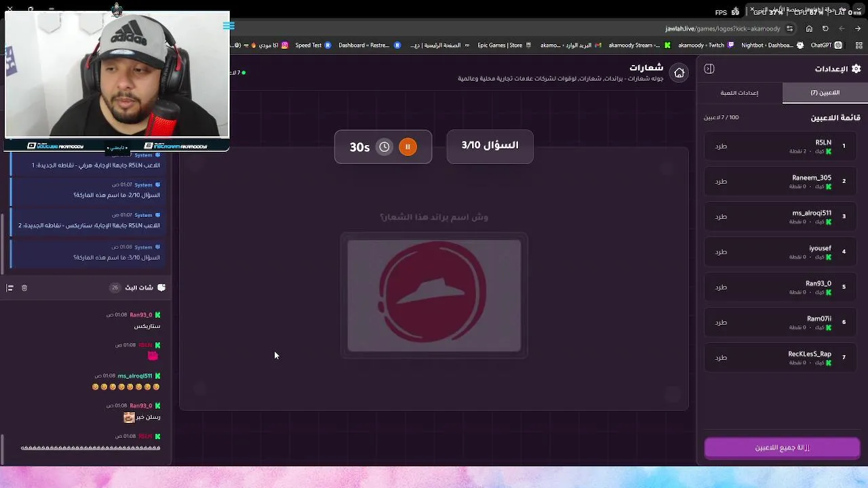The height and width of the screenshot is (488, 868).
Task: Kick player Ran93_0 with طرد
Action: coord(721,287)
